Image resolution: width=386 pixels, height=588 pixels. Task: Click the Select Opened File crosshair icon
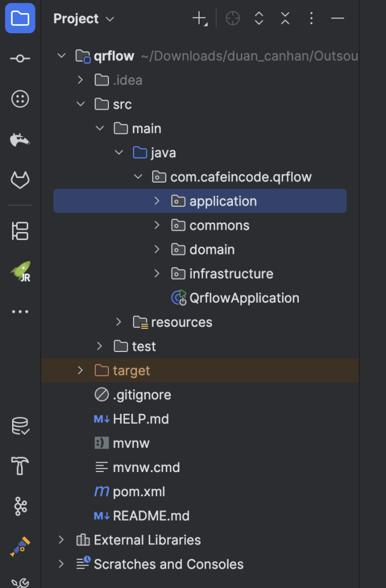[232, 19]
